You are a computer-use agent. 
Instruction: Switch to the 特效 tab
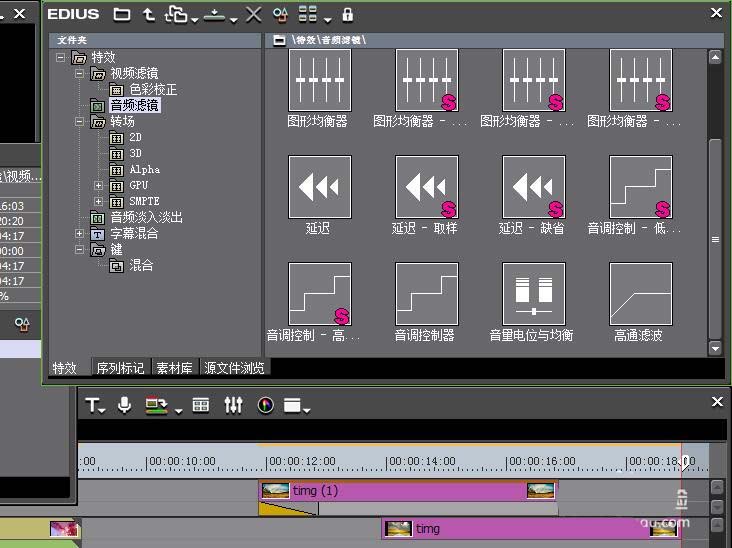(x=64, y=368)
